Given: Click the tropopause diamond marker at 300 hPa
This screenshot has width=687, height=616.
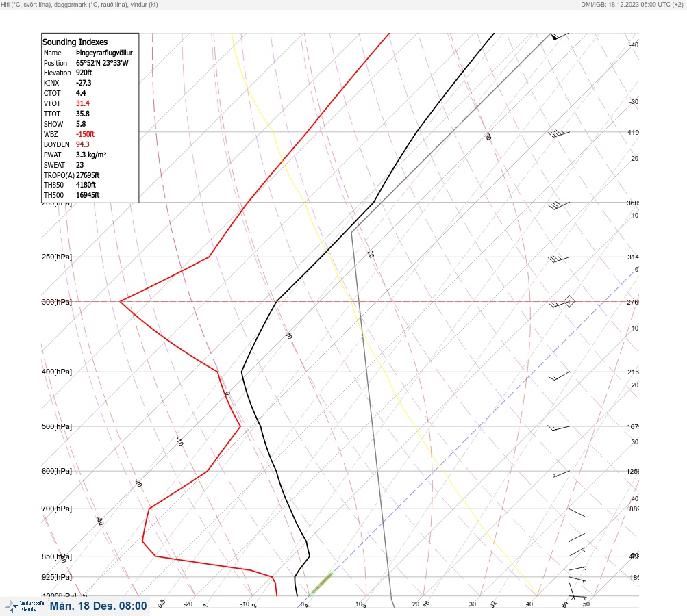Looking at the screenshot, I should click(x=569, y=301).
